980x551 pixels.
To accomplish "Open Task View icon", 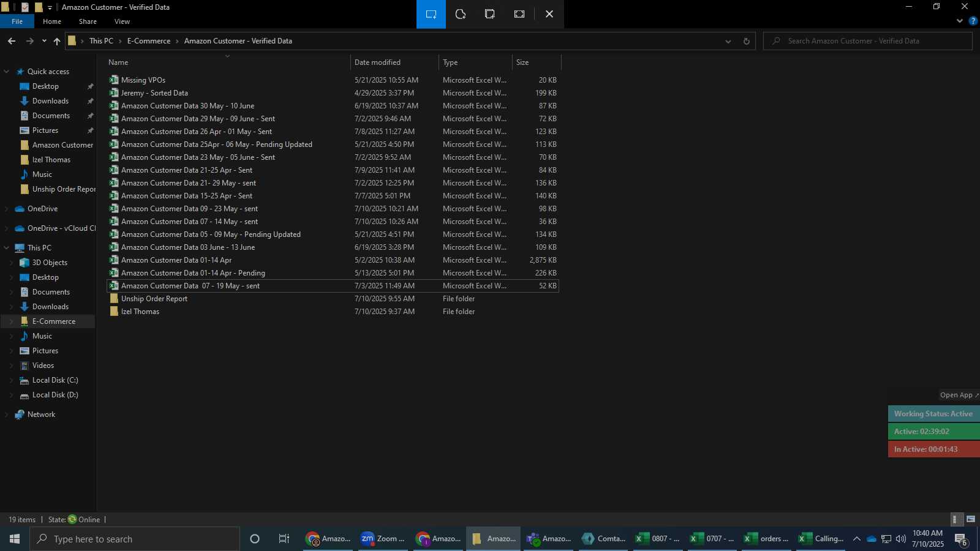I will [x=284, y=539].
